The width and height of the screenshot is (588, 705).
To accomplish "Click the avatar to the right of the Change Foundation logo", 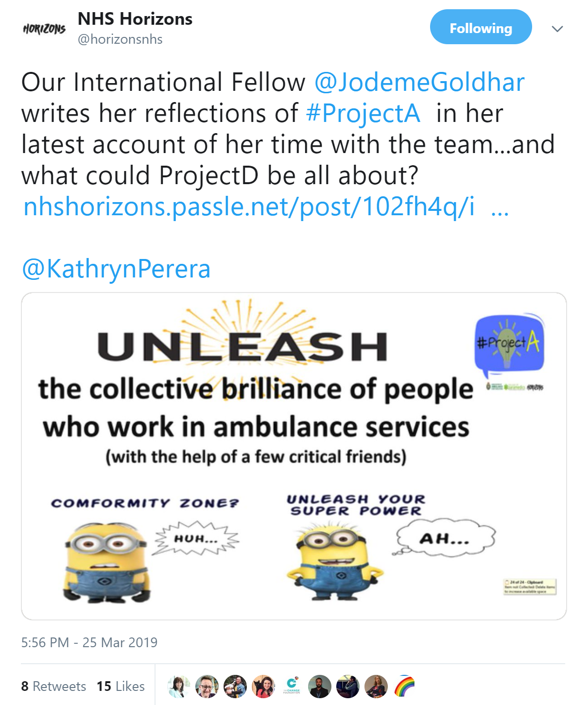I will coord(320,686).
